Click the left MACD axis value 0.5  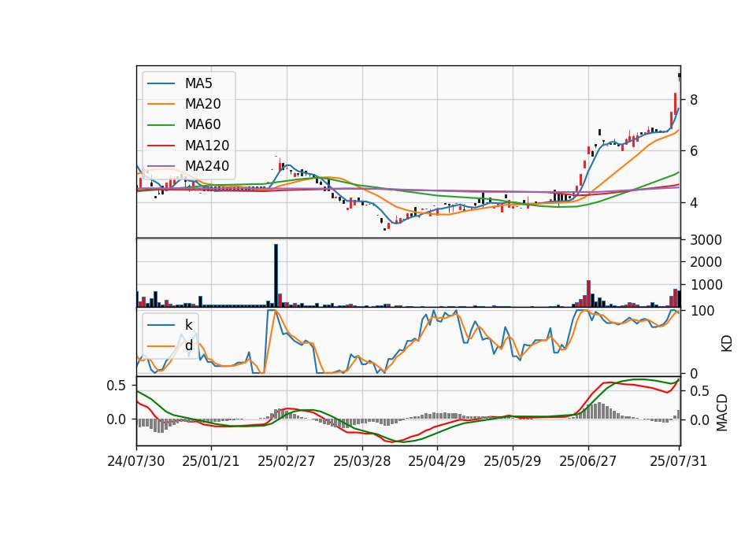pyautogui.click(x=117, y=386)
